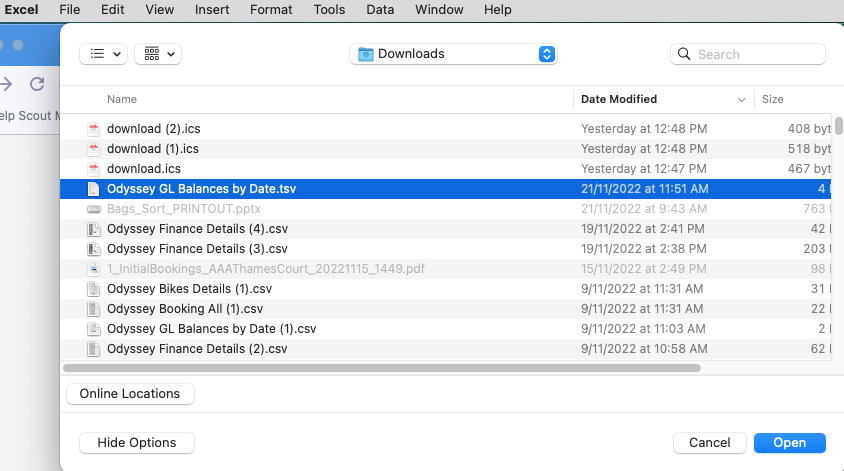The width and height of the screenshot is (844, 471).
Task: Click browser forward arrow in background window
Action: pos(5,84)
